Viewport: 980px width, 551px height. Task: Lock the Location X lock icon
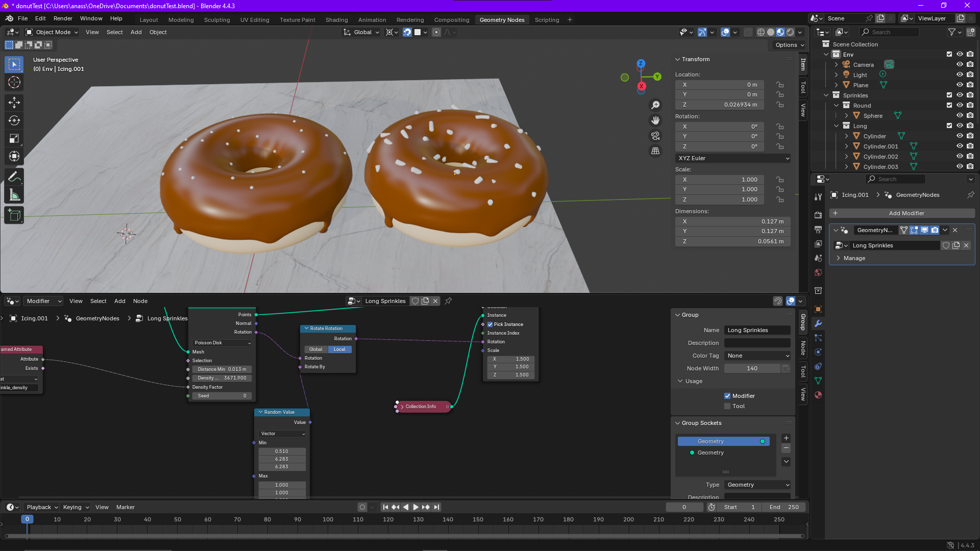780,85
